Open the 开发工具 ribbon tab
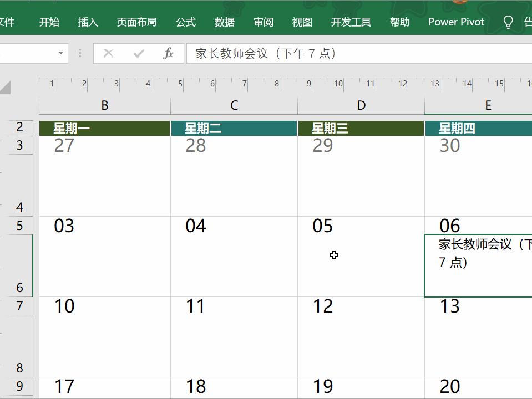This screenshot has height=399, width=532. coord(351,22)
